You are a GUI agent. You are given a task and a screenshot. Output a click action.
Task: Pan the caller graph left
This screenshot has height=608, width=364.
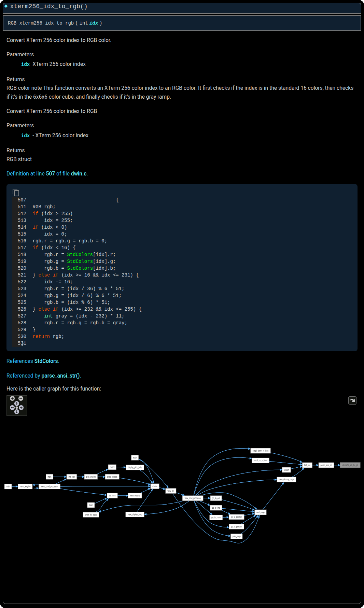(x=12, y=408)
